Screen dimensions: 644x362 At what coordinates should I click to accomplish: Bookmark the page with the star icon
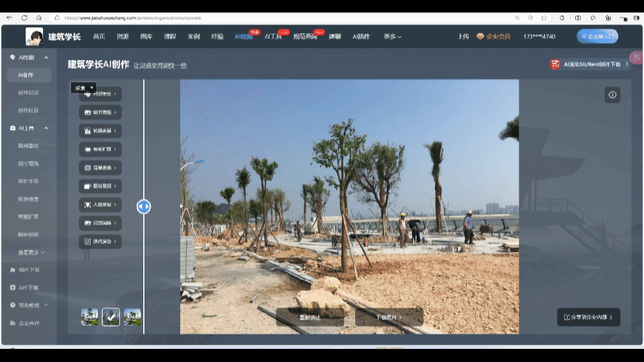click(x=544, y=18)
